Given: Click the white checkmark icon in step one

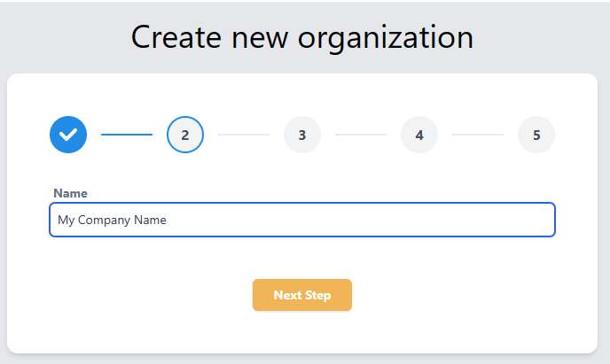Looking at the screenshot, I should coord(68,135).
